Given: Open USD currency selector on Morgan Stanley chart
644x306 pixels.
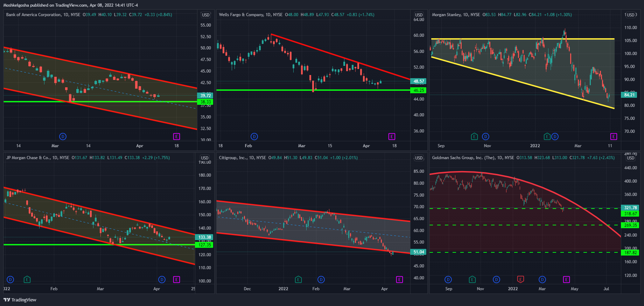Looking at the screenshot, I should point(631,15).
